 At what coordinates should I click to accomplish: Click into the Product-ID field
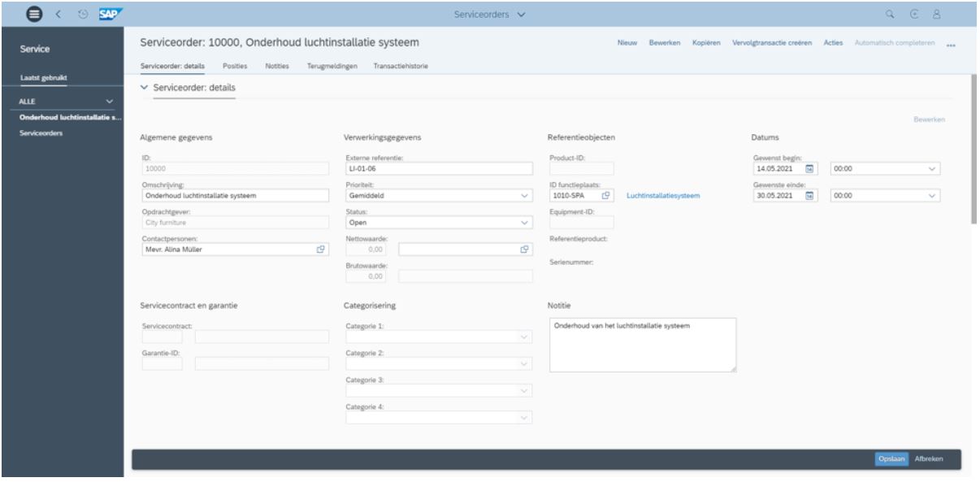(582, 169)
